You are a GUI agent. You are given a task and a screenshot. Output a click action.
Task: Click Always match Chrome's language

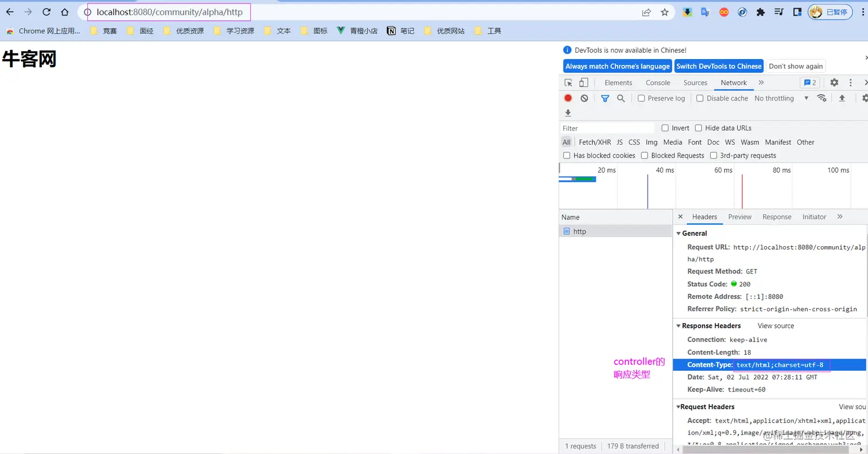point(617,66)
